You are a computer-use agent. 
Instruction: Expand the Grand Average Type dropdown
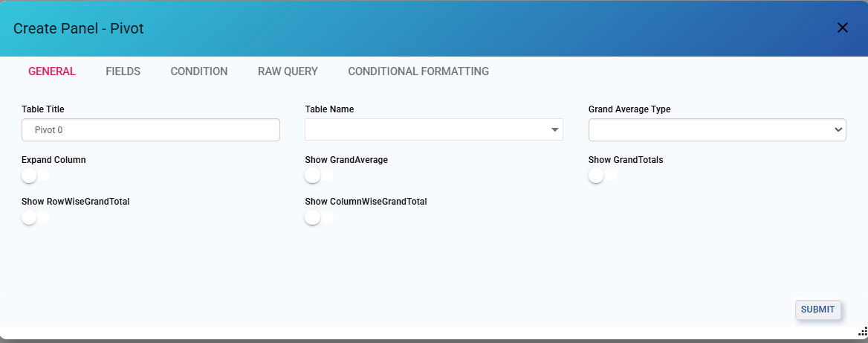pos(717,130)
